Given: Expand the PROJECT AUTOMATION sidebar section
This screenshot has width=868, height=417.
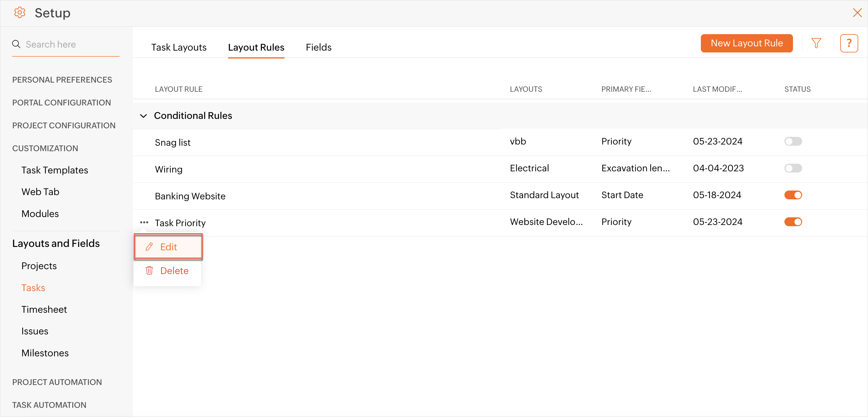Looking at the screenshot, I should pyautogui.click(x=57, y=382).
